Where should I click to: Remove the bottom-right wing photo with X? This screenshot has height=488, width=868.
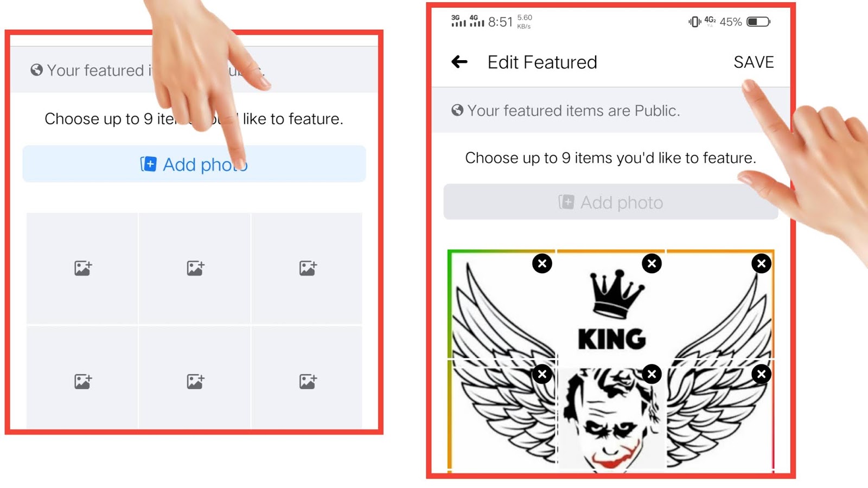point(762,374)
